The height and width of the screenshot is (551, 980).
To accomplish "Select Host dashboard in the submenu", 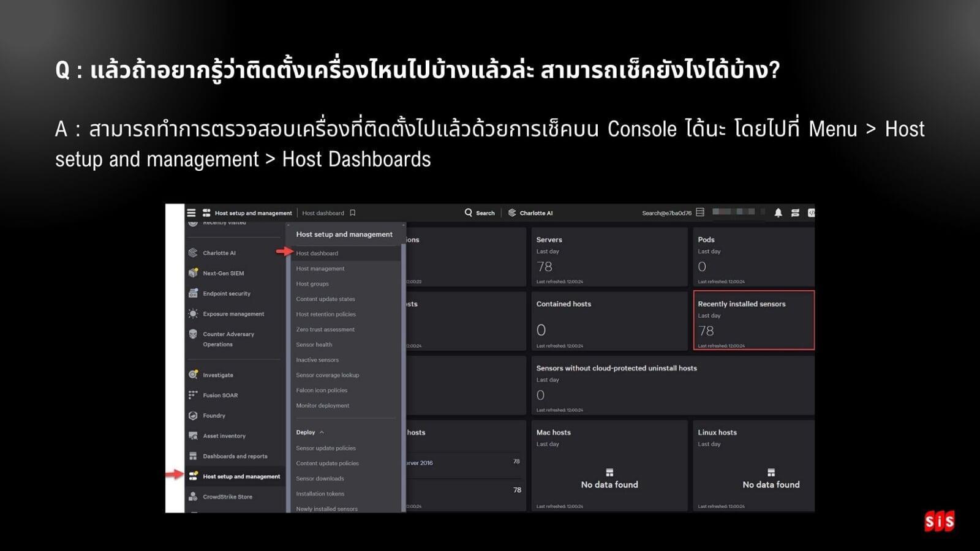I will (x=317, y=253).
